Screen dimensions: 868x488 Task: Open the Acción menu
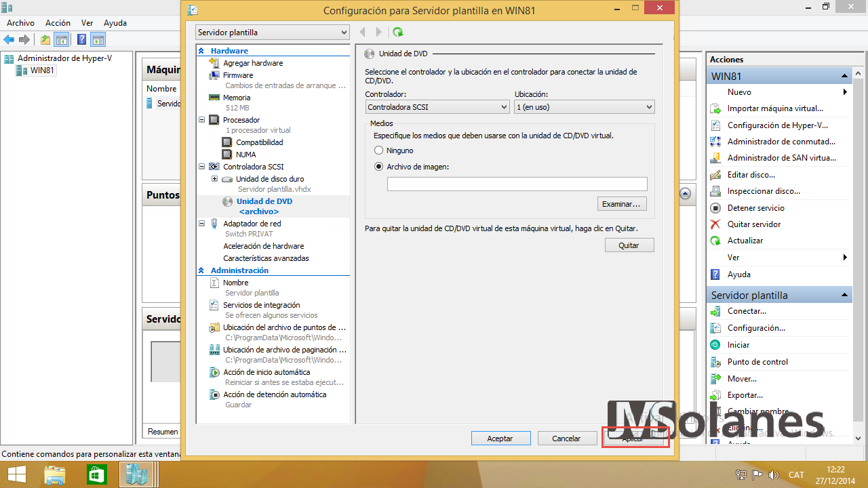tap(58, 23)
